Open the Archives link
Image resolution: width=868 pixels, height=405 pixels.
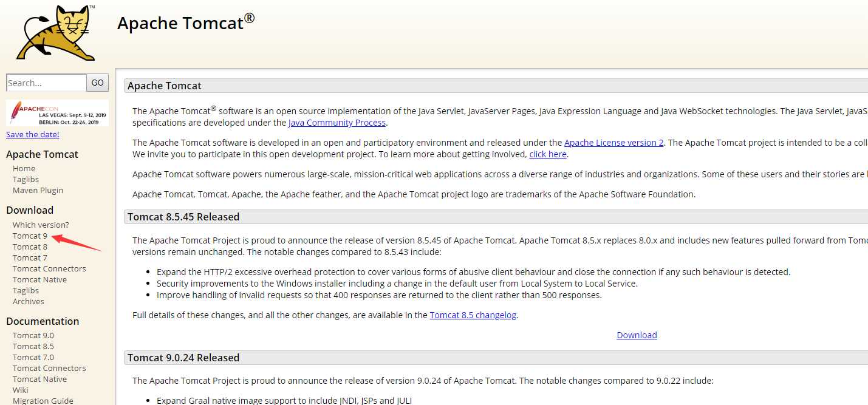pos(29,301)
